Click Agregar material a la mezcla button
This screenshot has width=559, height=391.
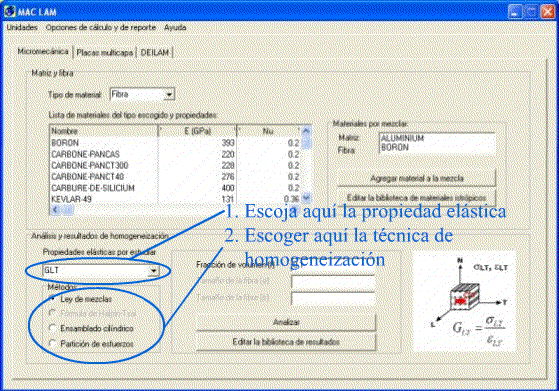[416, 178]
